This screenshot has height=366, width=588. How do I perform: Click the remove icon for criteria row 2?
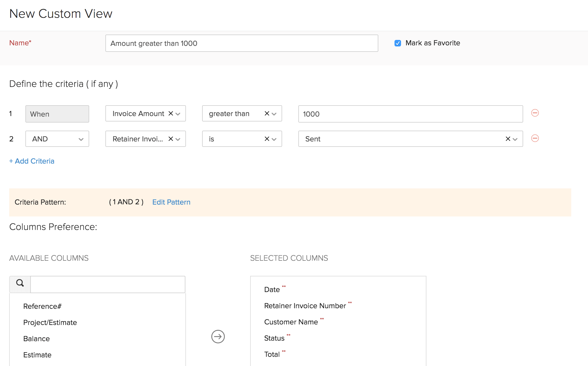click(x=535, y=138)
